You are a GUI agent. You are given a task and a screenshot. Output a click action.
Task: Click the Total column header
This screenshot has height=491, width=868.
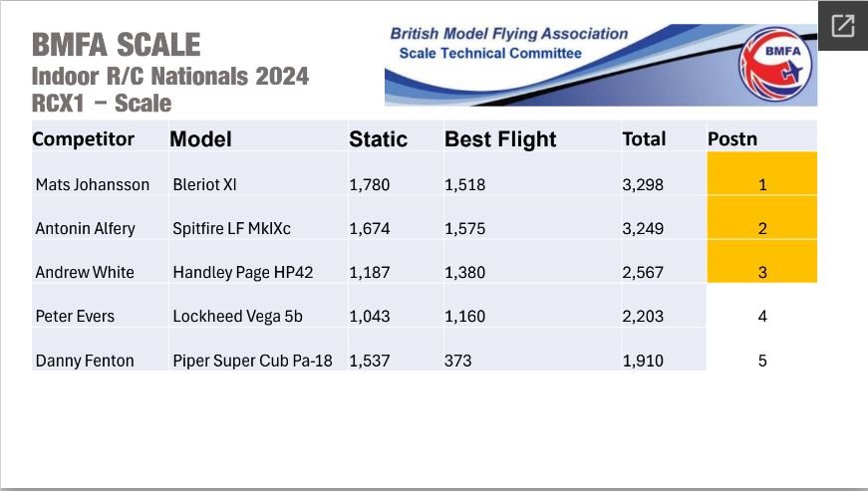coord(644,138)
